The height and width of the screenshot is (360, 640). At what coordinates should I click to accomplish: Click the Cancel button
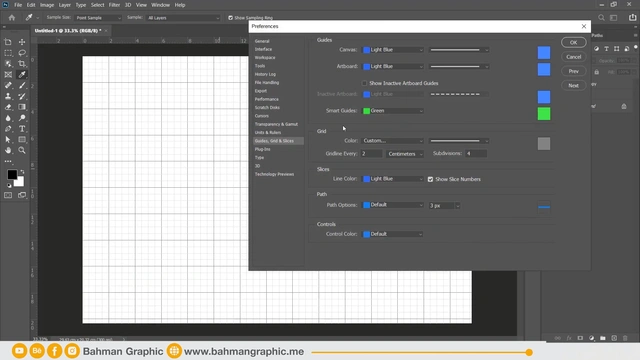coord(573,57)
